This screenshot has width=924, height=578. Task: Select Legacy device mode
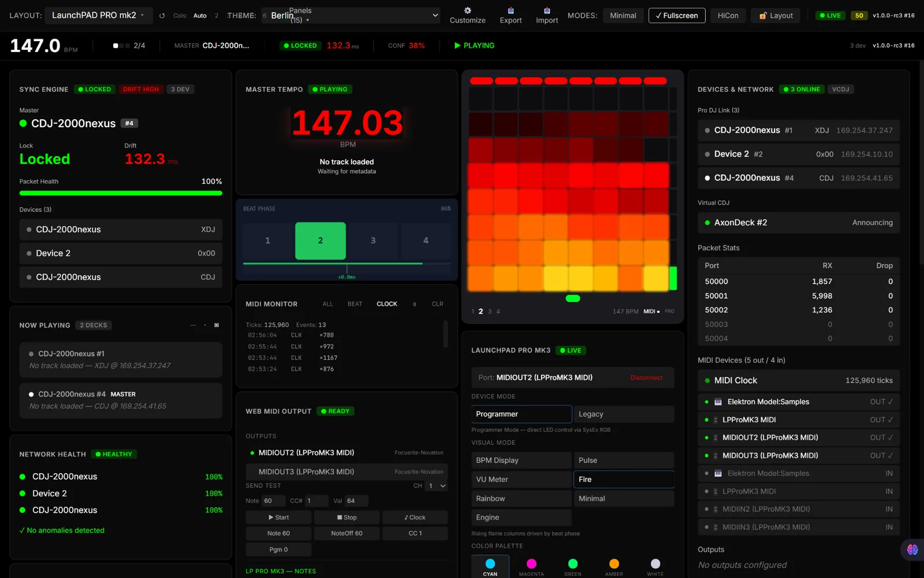point(624,414)
